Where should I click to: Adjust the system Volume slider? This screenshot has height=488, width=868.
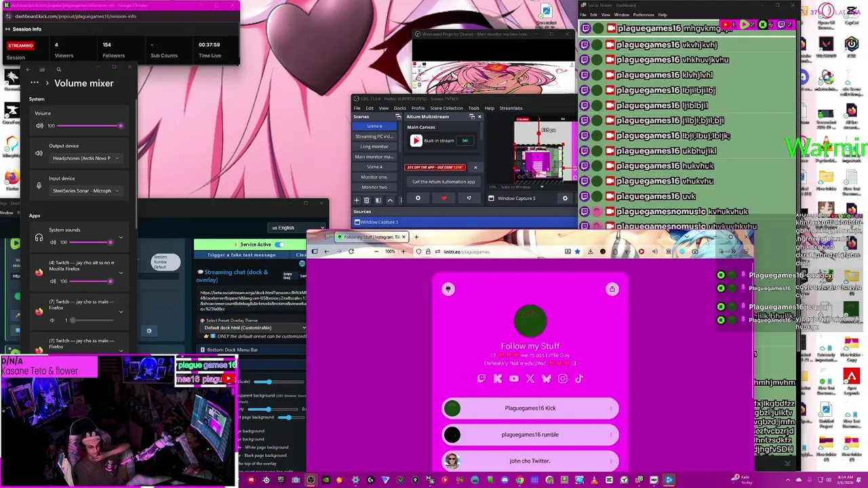click(x=89, y=125)
